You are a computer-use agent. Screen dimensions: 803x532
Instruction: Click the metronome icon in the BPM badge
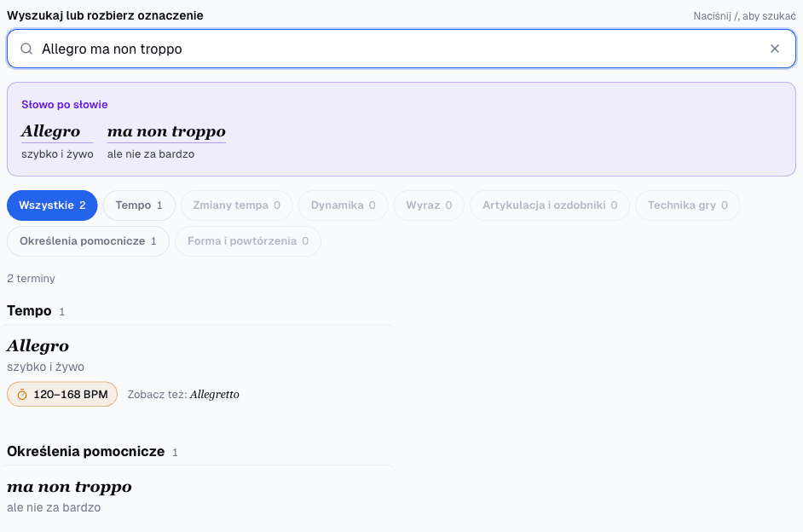[22, 395]
